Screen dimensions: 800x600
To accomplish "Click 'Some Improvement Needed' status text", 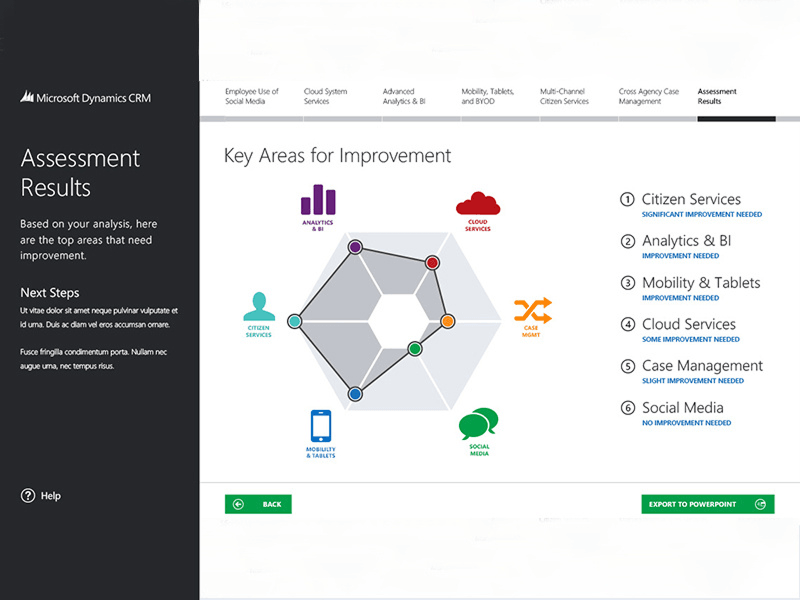I will tap(691, 339).
